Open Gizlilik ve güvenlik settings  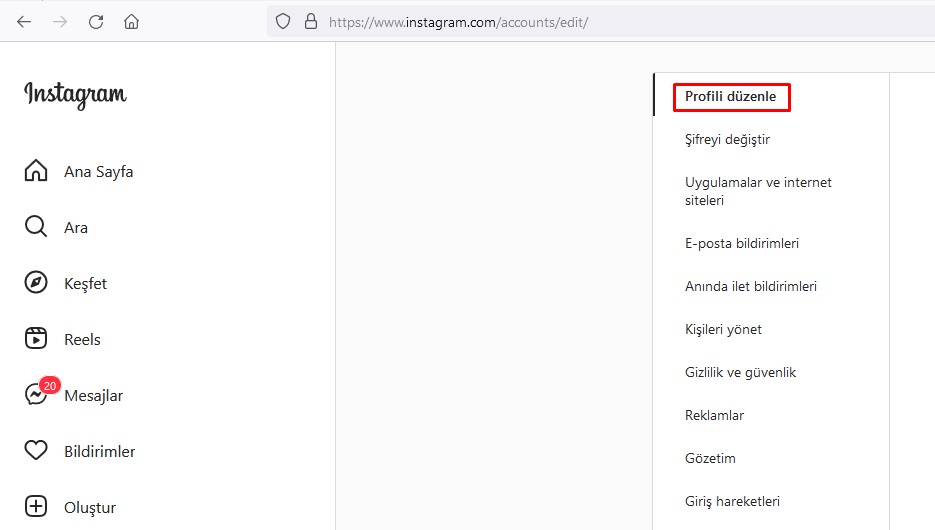(x=740, y=372)
